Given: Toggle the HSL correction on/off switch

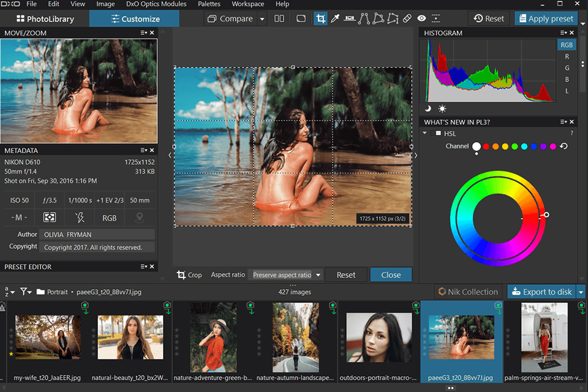Looking at the screenshot, I should [x=436, y=133].
